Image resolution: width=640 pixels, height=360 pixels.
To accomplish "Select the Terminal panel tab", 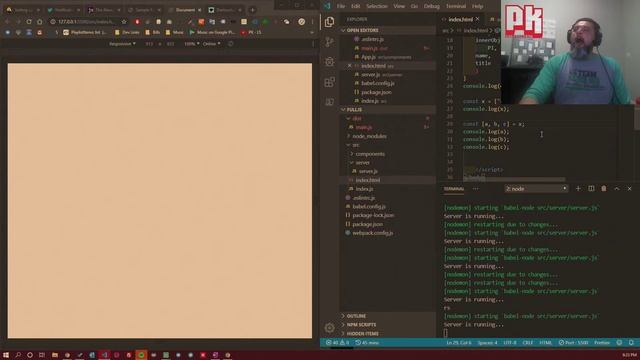I will click(454, 189).
